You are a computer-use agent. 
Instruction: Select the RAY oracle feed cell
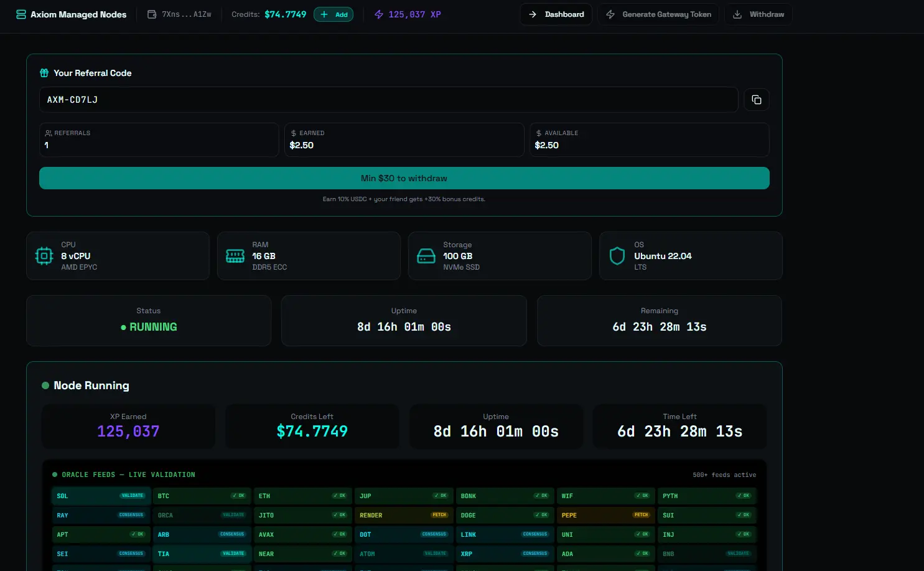click(101, 516)
